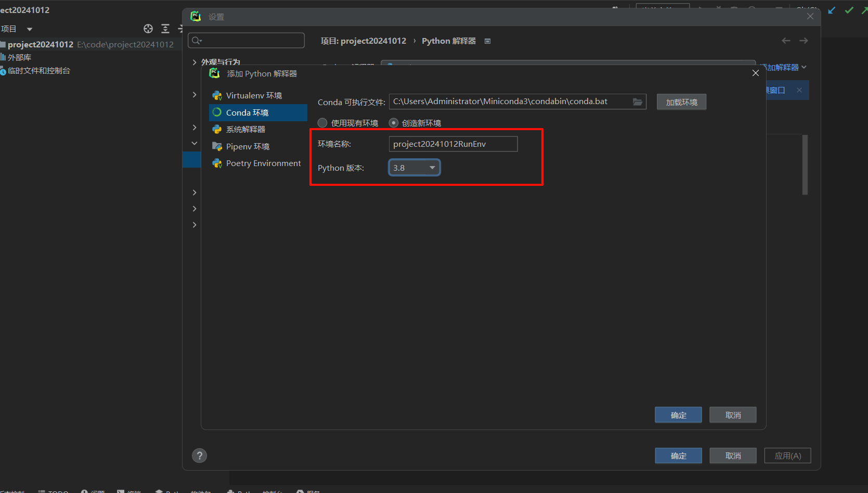Open the 添加解释器 dropdown link

(785, 67)
